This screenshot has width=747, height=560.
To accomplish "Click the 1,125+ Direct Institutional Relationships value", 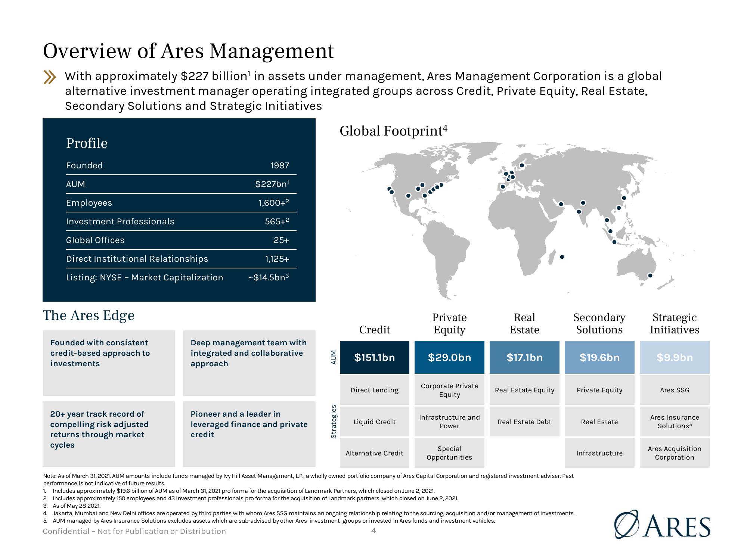I will click(x=277, y=259).
